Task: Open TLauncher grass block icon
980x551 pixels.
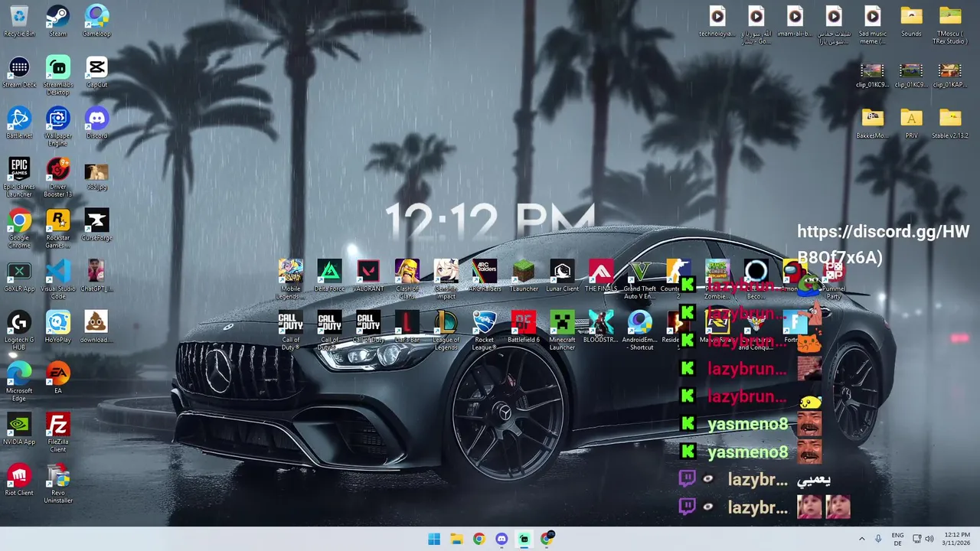Action: [524, 275]
